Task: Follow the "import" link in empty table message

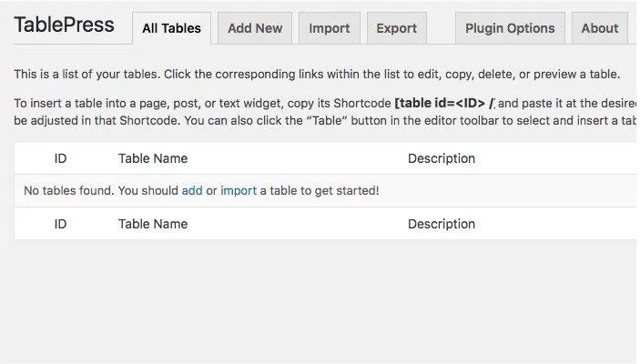Action: point(239,190)
